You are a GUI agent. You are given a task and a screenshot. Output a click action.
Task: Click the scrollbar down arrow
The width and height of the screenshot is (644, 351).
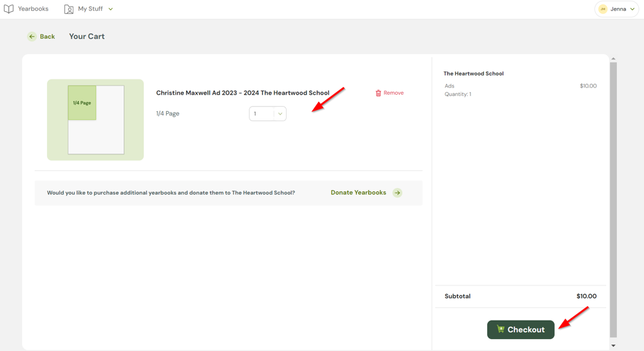613,345
